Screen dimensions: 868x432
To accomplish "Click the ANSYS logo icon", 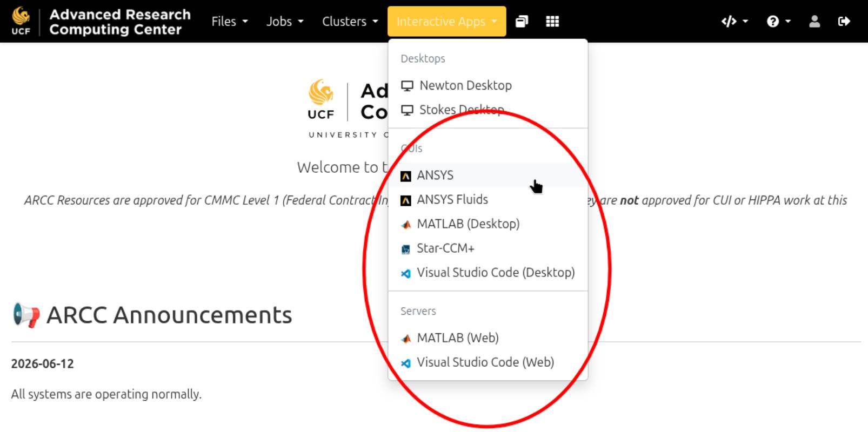I will click(x=406, y=176).
